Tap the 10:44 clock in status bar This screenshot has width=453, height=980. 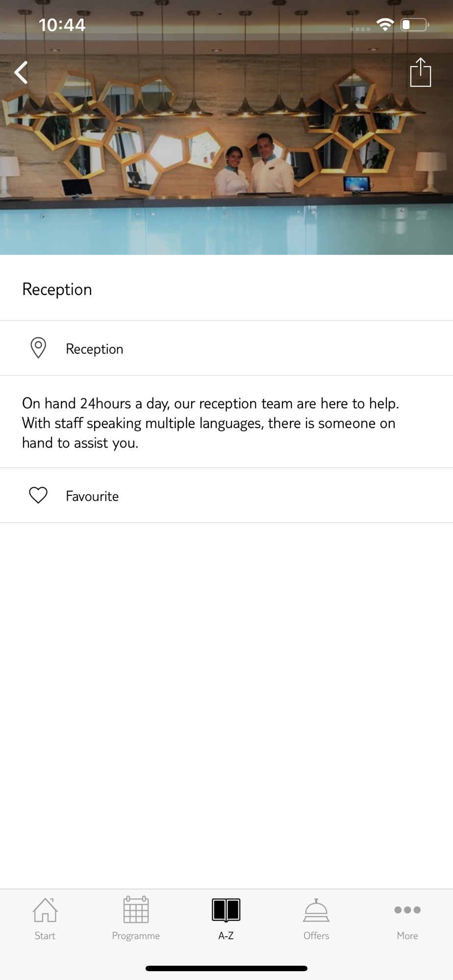pos(62,25)
